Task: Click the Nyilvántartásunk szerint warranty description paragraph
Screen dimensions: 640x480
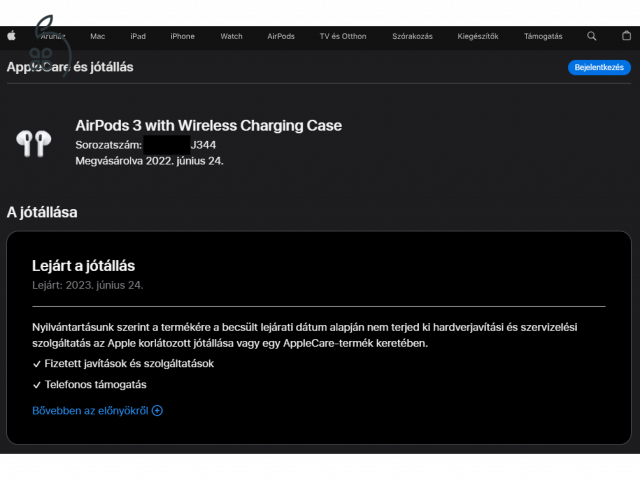Action: tap(305, 335)
